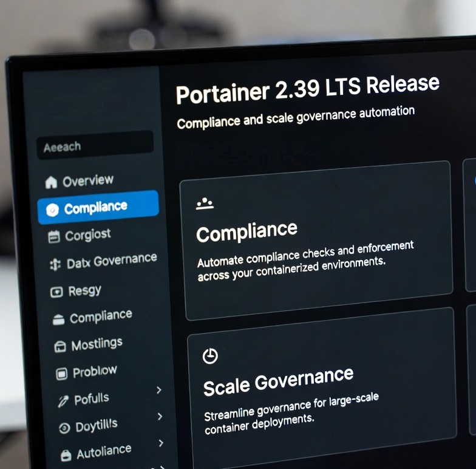Click the sidebar search field labeled Aeeach
The width and height of the screenshot is (476, 469).
[x=95, y=145]
